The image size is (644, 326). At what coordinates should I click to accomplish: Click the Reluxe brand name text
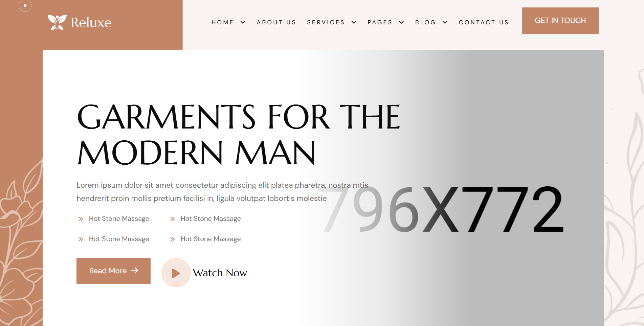(x=91, y=23)
